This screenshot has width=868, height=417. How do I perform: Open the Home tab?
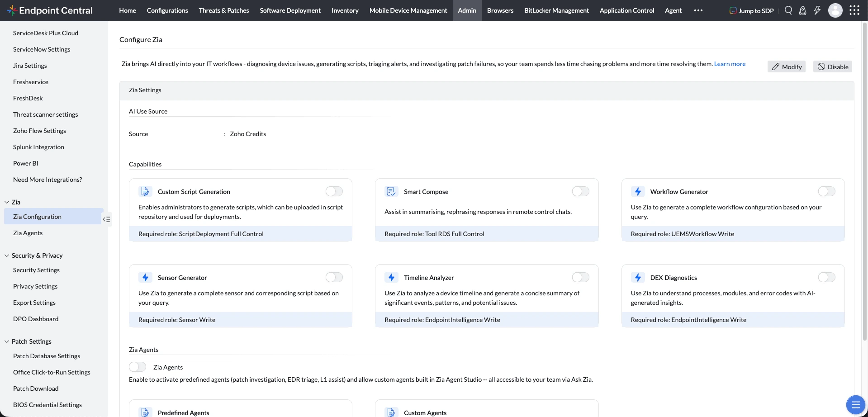point(128,10)
